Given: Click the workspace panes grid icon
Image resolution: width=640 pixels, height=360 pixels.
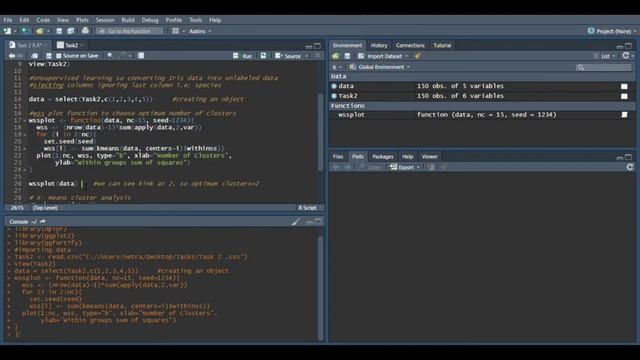Looking at the screenshot, I should [175, 31].
